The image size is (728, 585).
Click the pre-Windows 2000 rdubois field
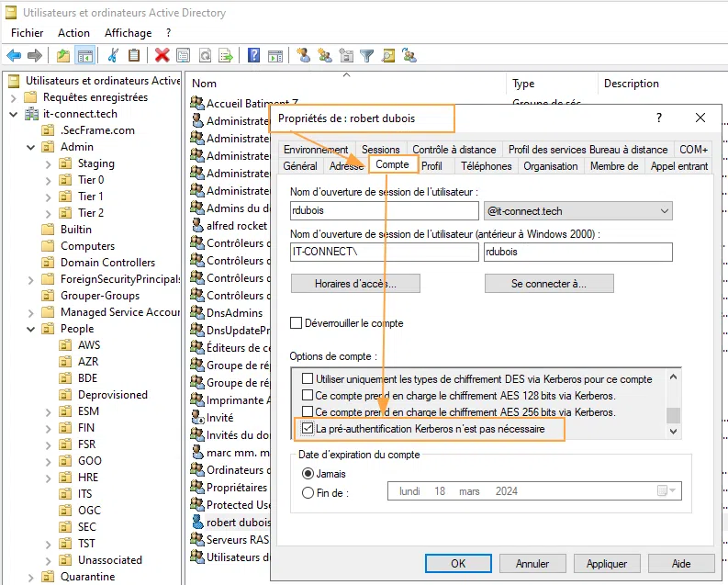(578, 253)
